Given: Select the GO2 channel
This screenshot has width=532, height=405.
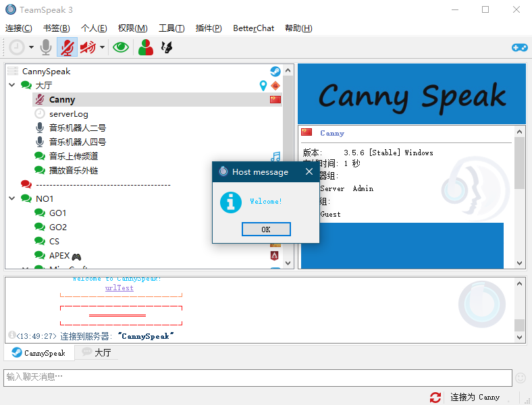Looking at the screenshot, I should (58, 227).
